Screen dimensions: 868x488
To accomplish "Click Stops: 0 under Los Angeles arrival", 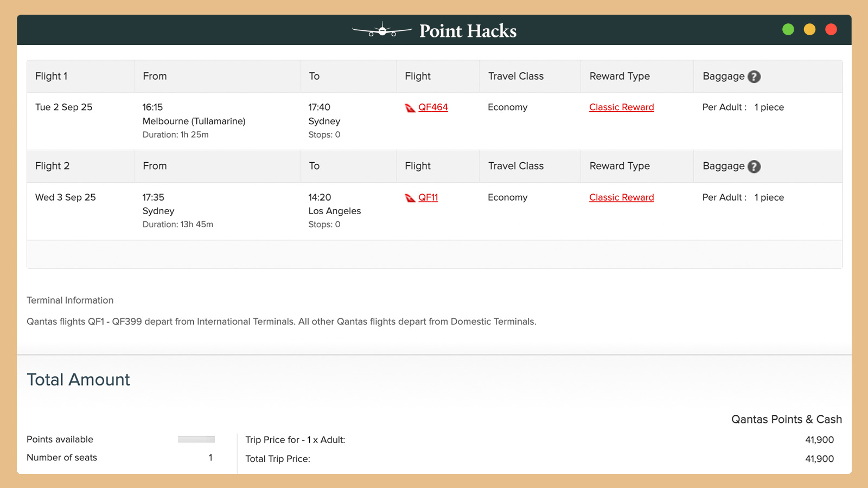I will [324, 224].
